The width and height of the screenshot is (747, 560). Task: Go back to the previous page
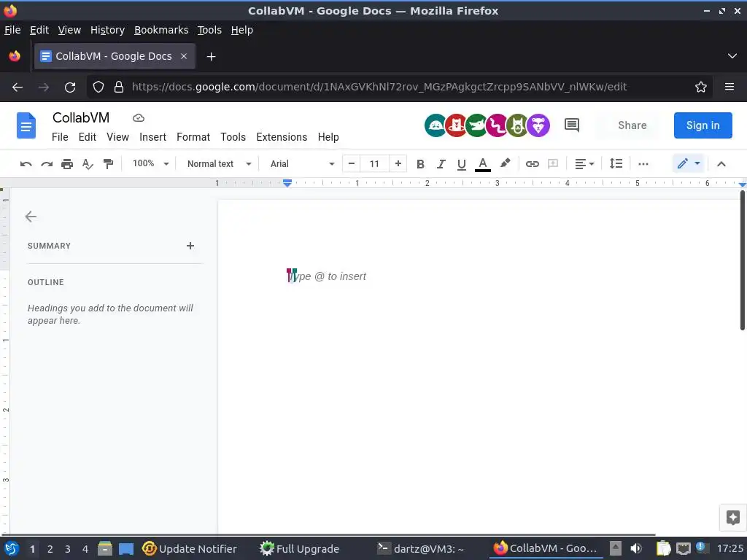click(x=18, y=87)
